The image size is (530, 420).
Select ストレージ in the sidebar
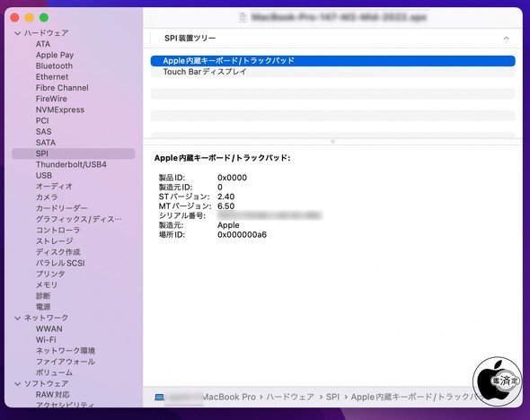click(55, 241)
